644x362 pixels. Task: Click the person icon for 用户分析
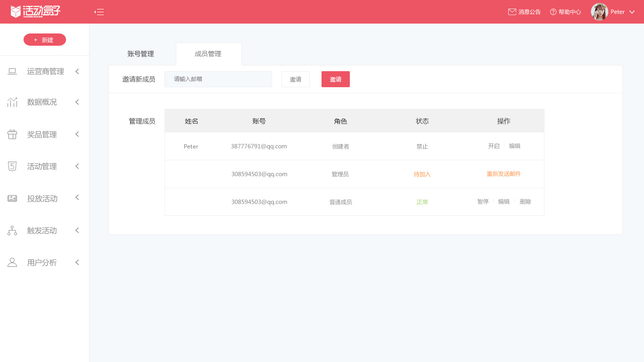[12, 263]
